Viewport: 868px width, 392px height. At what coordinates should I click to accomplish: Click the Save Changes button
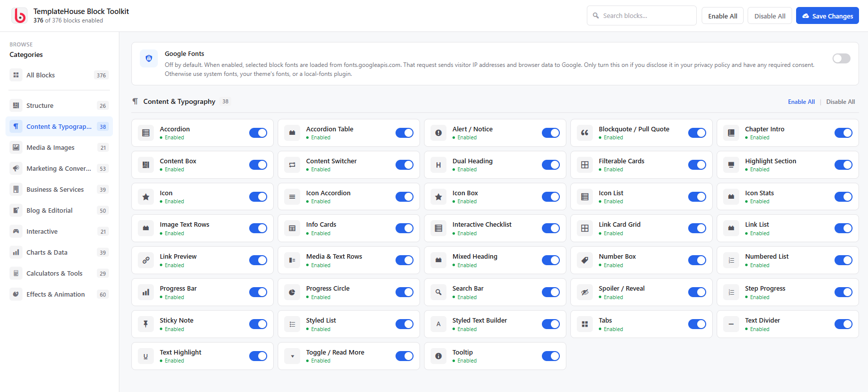coord(828,16)
